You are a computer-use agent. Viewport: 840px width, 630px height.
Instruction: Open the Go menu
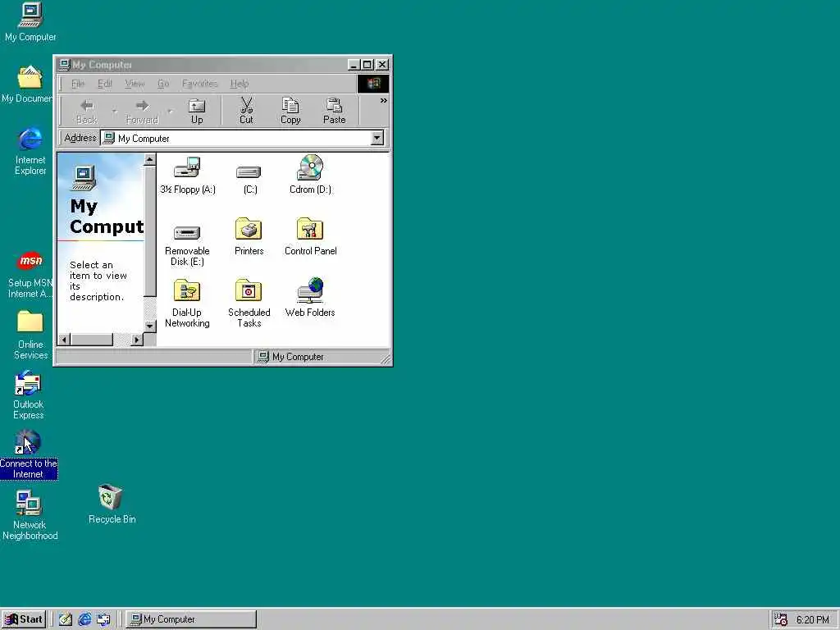point(163,84)
